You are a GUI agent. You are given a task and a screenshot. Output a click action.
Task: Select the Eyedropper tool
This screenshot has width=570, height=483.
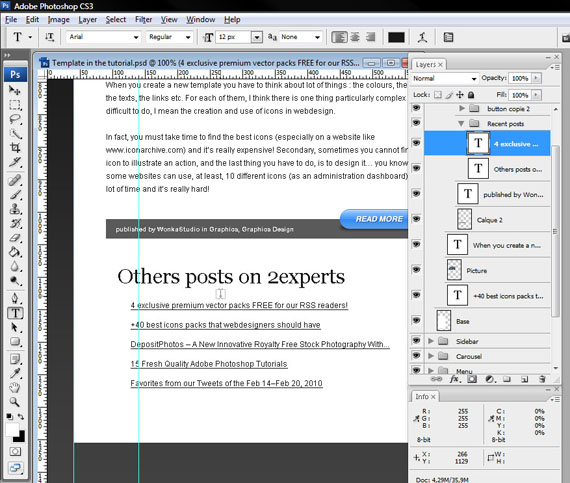[x=15, y=374]
